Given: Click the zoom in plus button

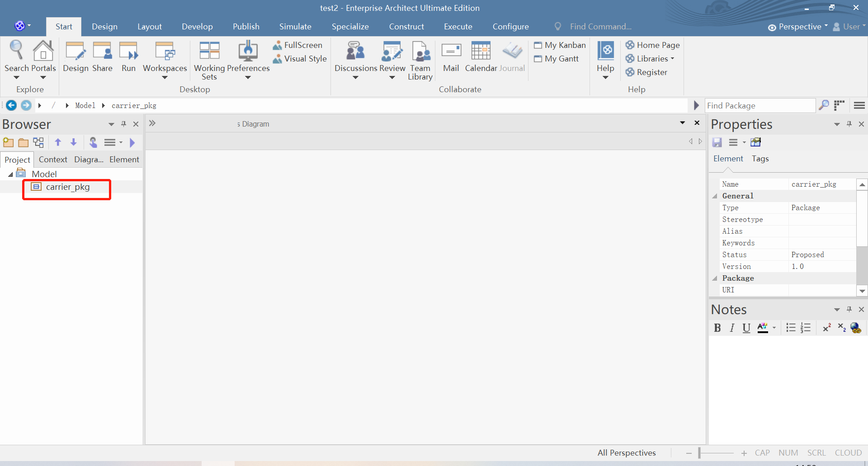Looking at the screenshot, I should coord(744,453).
